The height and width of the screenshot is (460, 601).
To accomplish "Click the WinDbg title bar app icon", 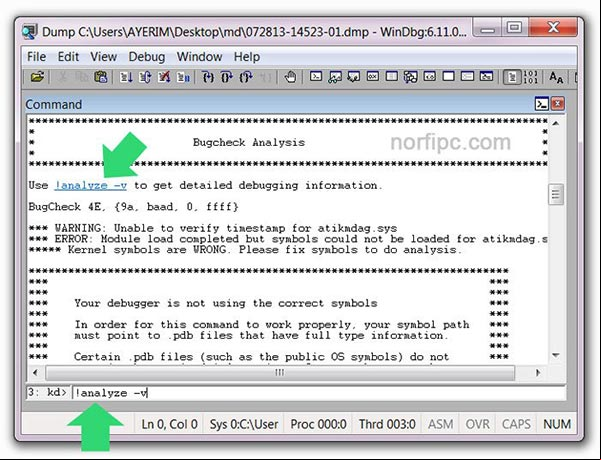I will [x=30, y=32].
